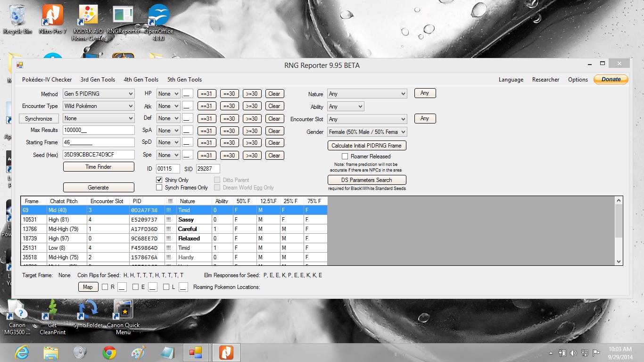Open Nitro Pro 7 desktop shortcut

pyautogui.click(x=52, y=16)
